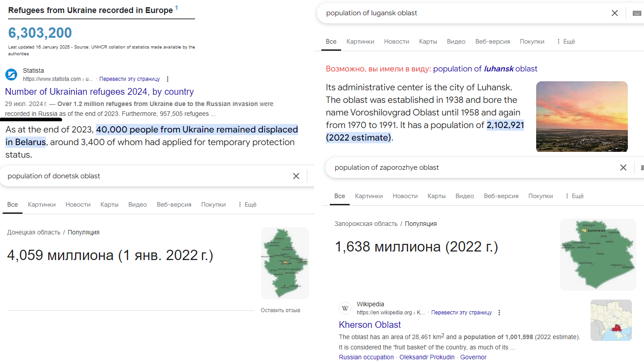Screen dimensions: 644x362
Task: Click the Wikipedia site favicon
Action: [345, 308]
